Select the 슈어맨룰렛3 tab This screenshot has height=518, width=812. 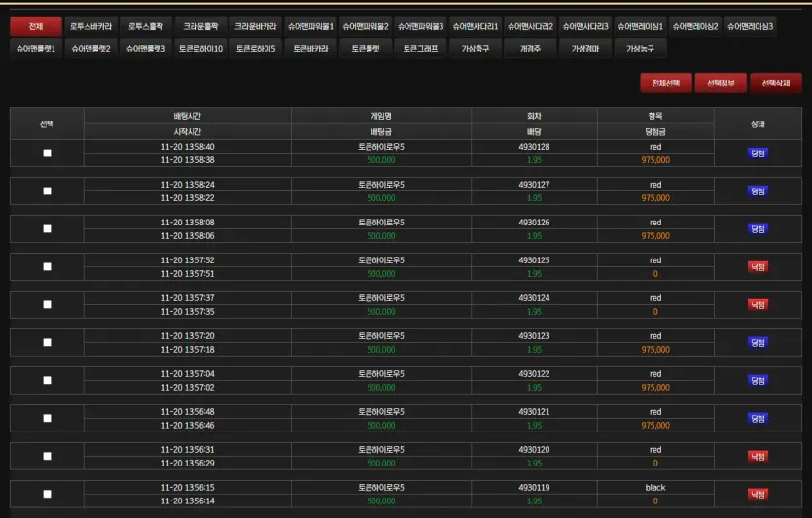click(146, 49)
